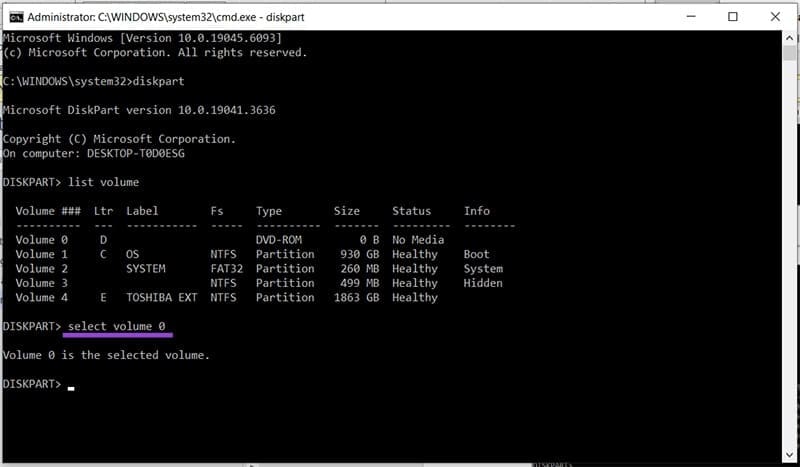Click the 'C:\WINDOWS\system32>diskpart' command line

[94, 81]
